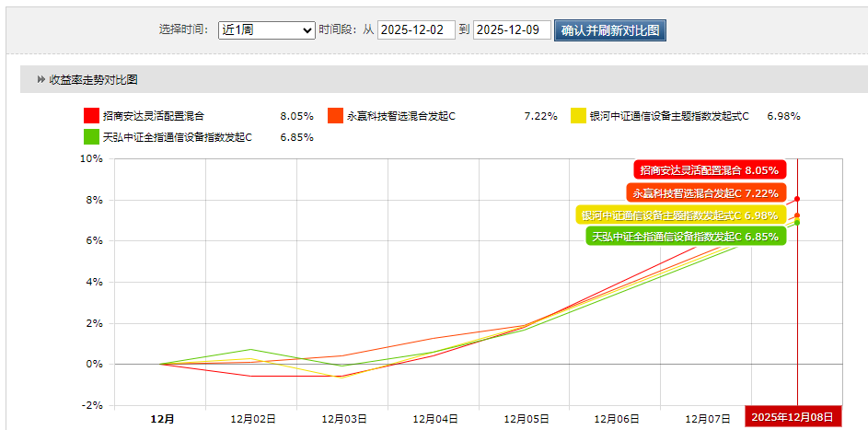Click legend label 银河中证通信设备主题指数发起式C

[x=669, y=116]
